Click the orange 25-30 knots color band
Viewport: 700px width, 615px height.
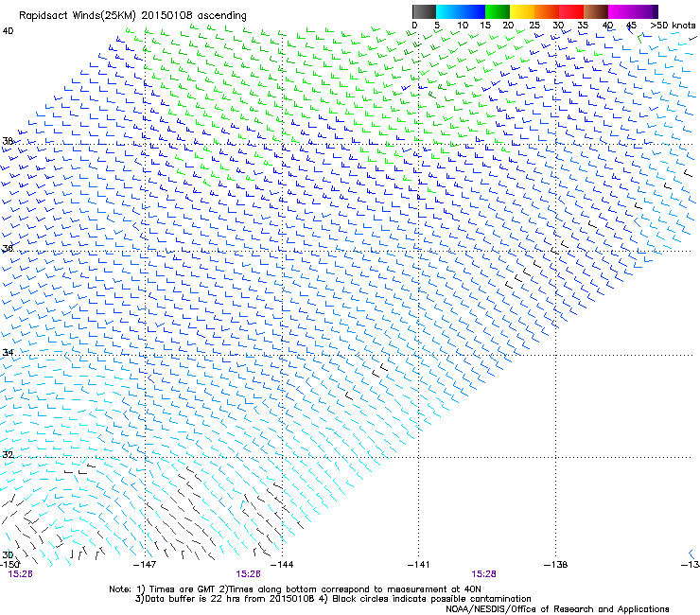pyautogui.click(x=547, y=11)
